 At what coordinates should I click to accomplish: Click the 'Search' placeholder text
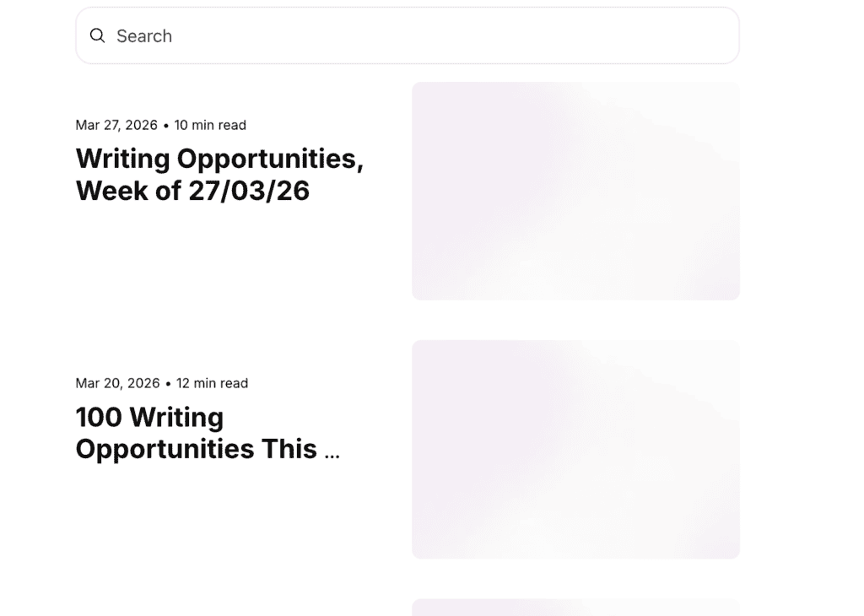point(144,36)
